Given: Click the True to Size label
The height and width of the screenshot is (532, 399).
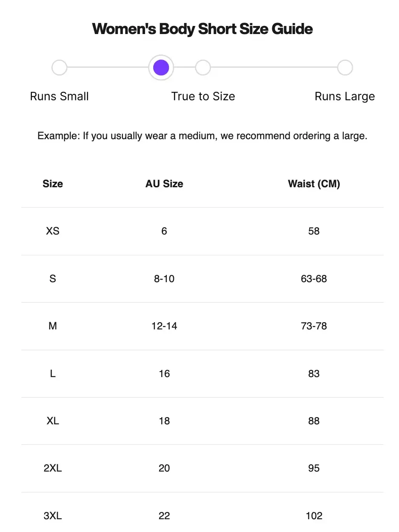Looking at the screenshot, I should 203,97.
